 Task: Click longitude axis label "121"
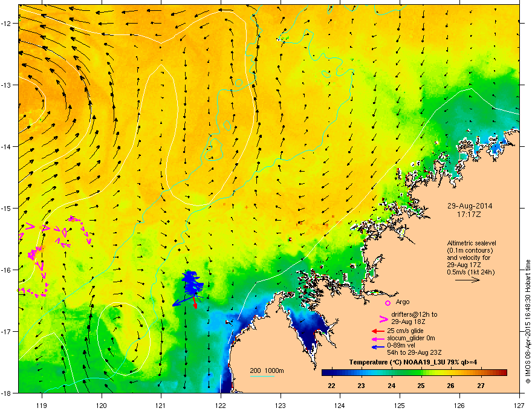161,405
